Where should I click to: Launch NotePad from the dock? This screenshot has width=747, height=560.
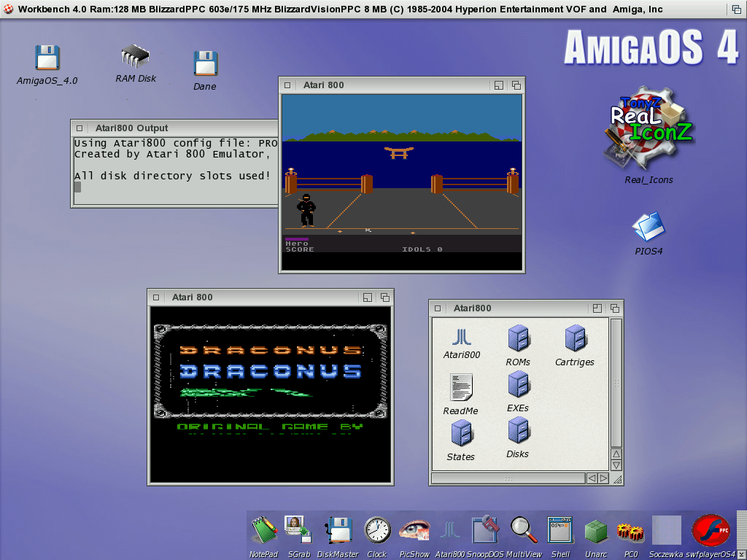click(x=264, y=530)
